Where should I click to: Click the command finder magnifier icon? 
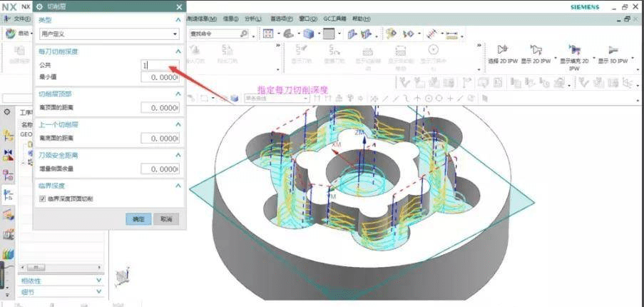point(244,34)
